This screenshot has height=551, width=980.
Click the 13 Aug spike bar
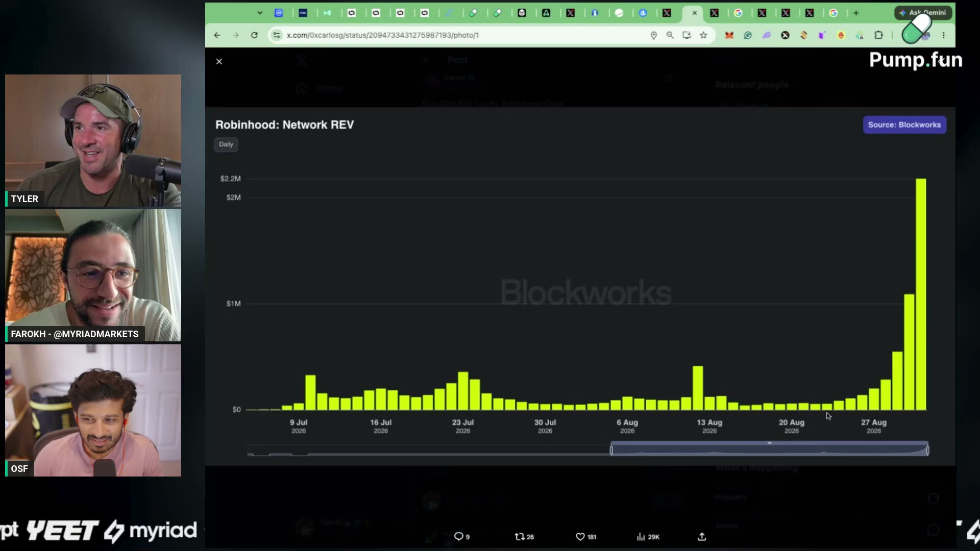(x=698, y=388)
